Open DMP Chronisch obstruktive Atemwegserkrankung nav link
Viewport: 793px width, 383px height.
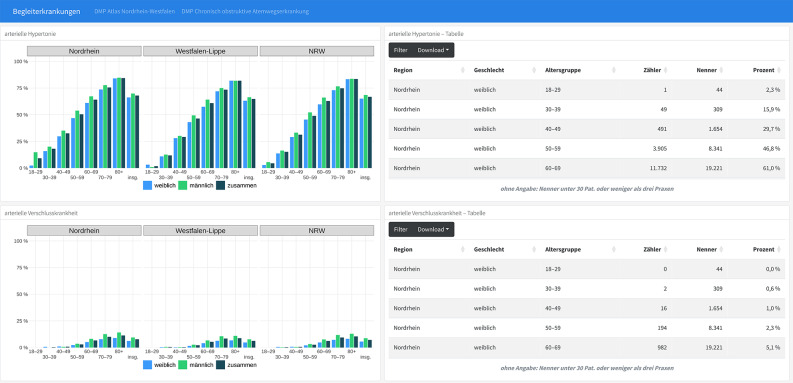pyautogui.click(x=245, y=11)
